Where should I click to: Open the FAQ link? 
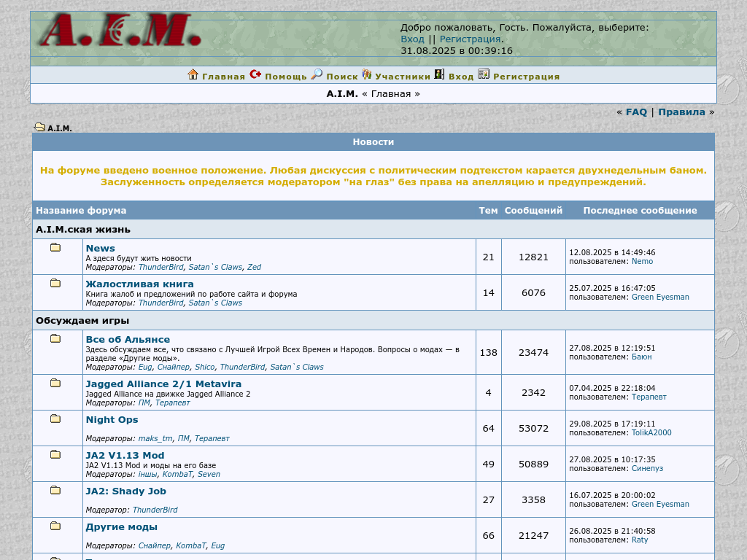(636, 112)
